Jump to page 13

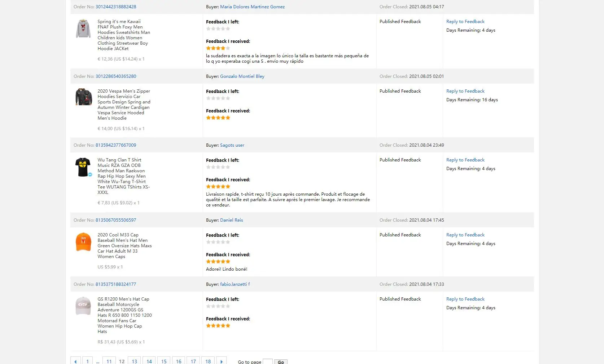(134, 361)
